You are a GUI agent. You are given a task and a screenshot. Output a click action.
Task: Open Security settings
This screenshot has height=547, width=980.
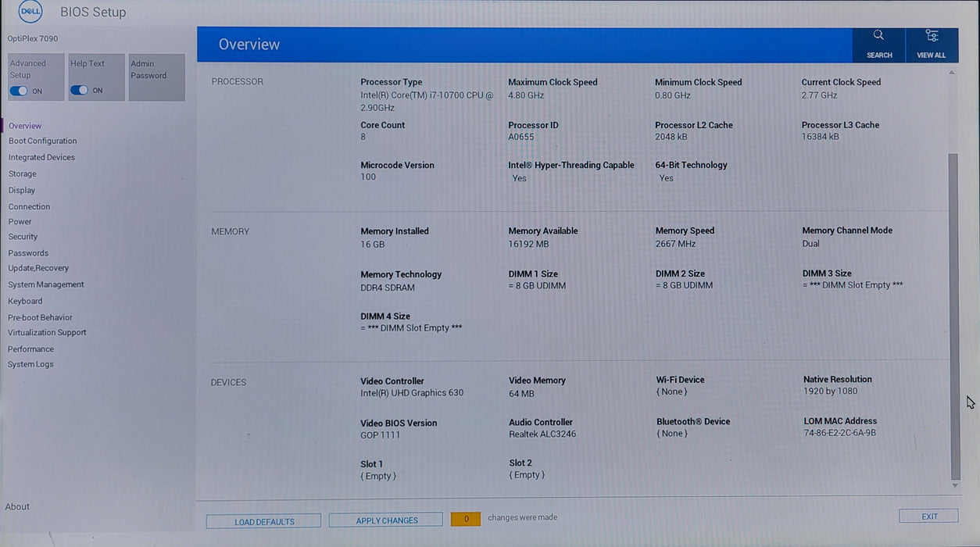pyautogui.click(x=23, y=237)
